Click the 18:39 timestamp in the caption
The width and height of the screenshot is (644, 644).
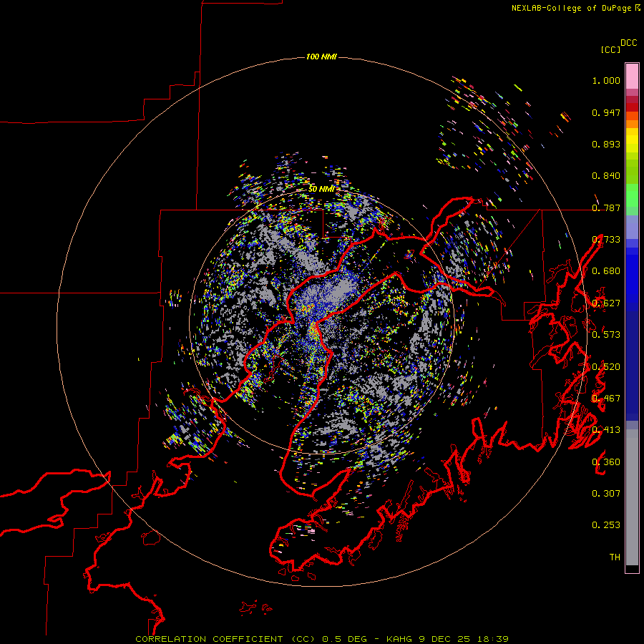492,639
